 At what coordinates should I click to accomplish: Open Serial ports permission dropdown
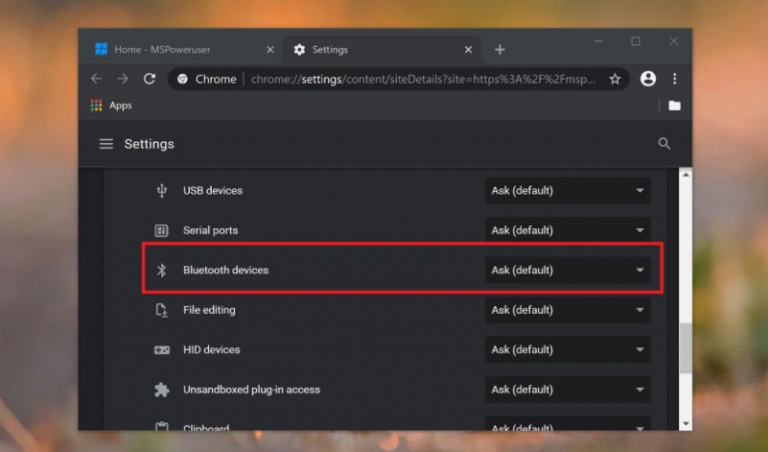tap(568, 230)
